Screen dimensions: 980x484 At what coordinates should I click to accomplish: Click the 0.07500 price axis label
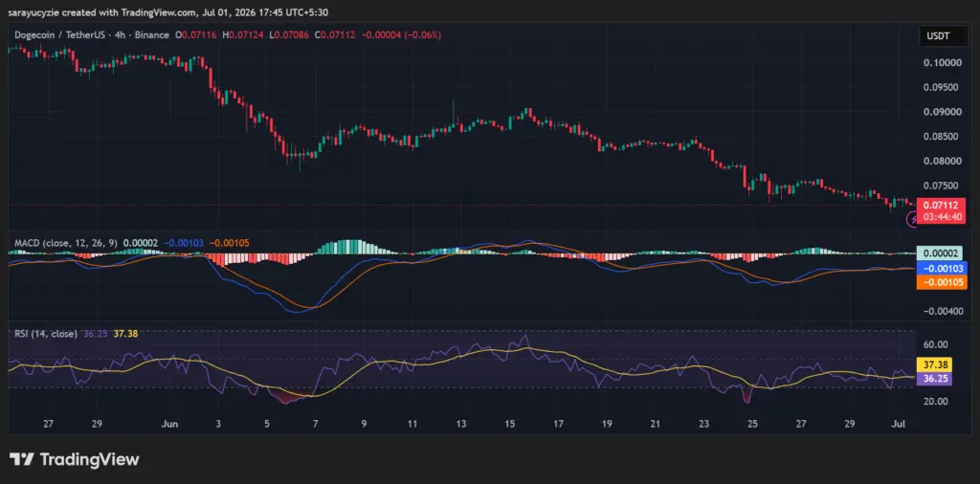(940, 186)
